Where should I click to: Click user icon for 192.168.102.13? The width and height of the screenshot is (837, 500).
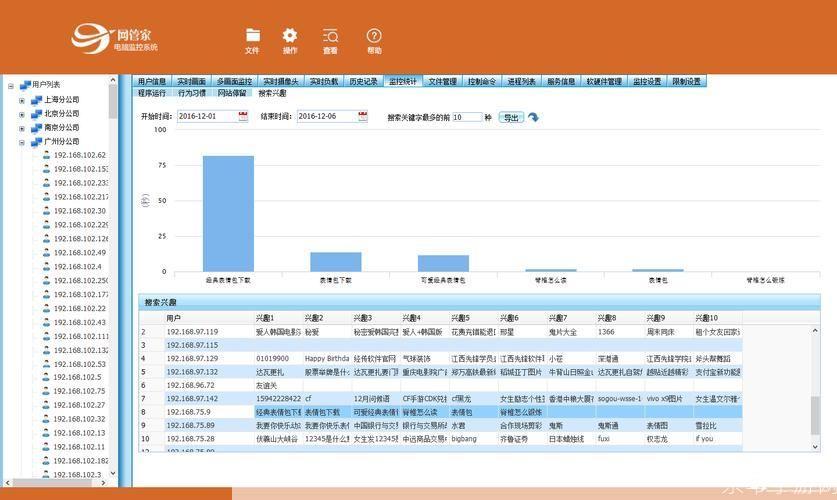pos(46,433)
